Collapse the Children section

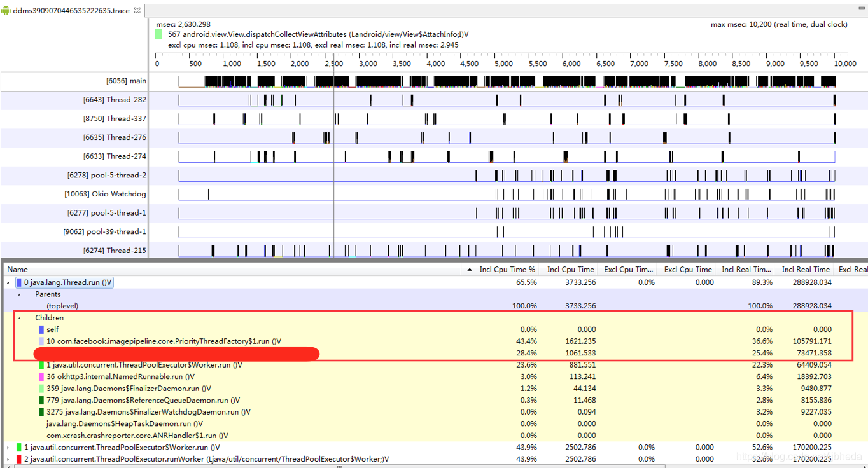pos(19,318)
